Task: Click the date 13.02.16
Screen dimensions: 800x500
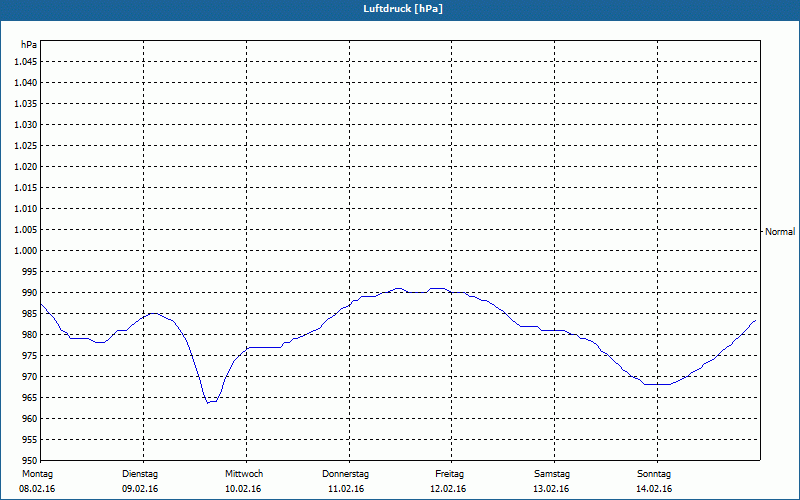Action: [x=551, y=489]
